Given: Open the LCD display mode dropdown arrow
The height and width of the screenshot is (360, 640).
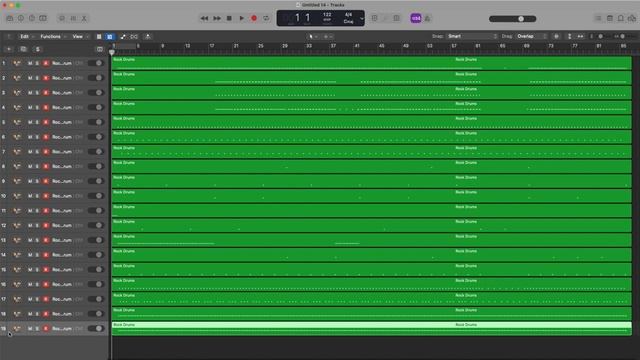Looking at the screenshot, I should coord(361,18).
